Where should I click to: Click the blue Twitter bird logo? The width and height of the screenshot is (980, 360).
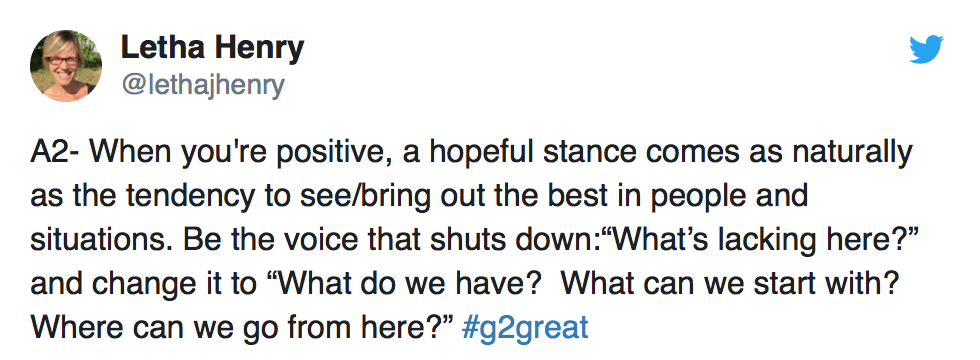(926, 49)
